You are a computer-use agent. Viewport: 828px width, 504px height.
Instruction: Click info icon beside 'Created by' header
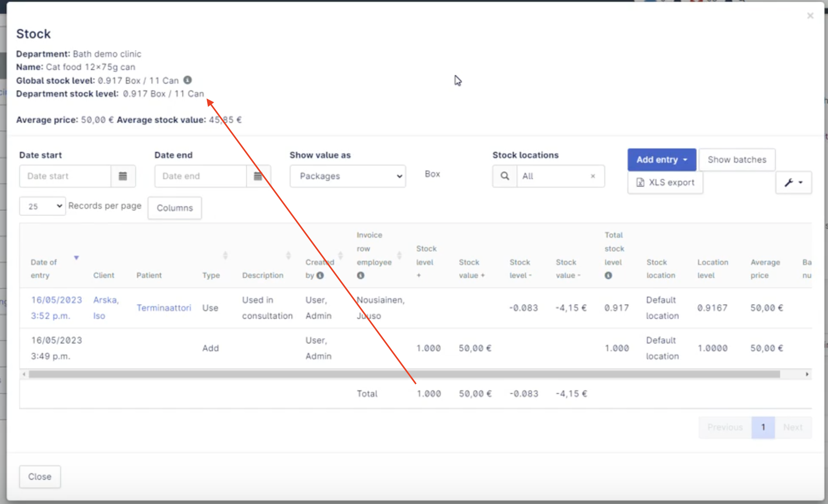coord(320,275)
